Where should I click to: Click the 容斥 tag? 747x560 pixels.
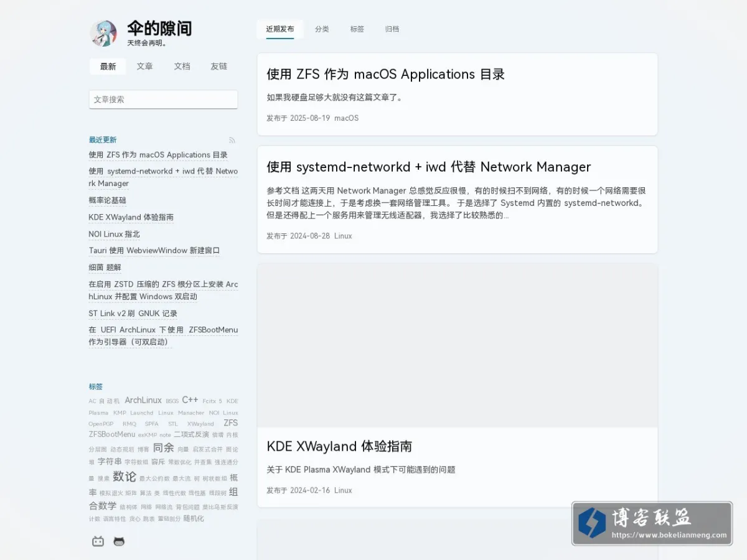click(158, 462)
